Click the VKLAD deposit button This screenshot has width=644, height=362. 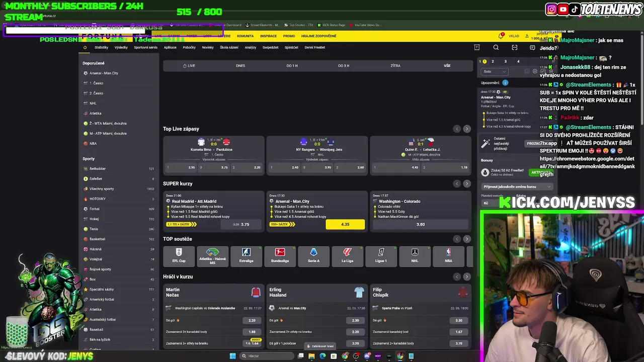(514, 36)
